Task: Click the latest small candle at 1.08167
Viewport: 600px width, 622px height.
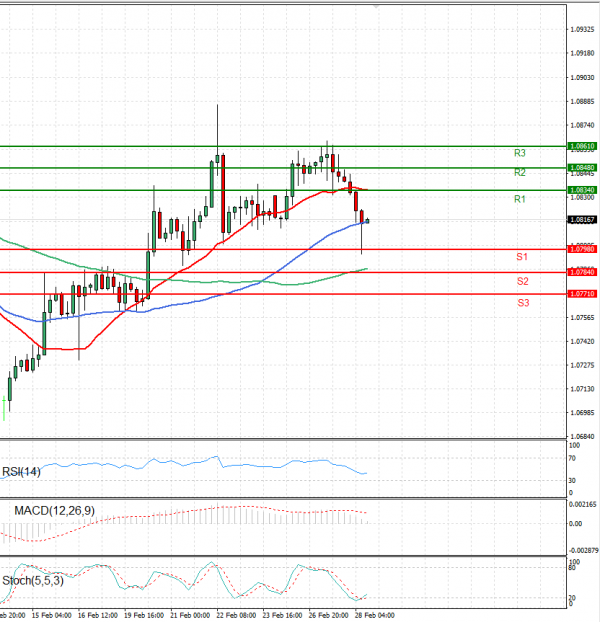Action: (368, 221)
